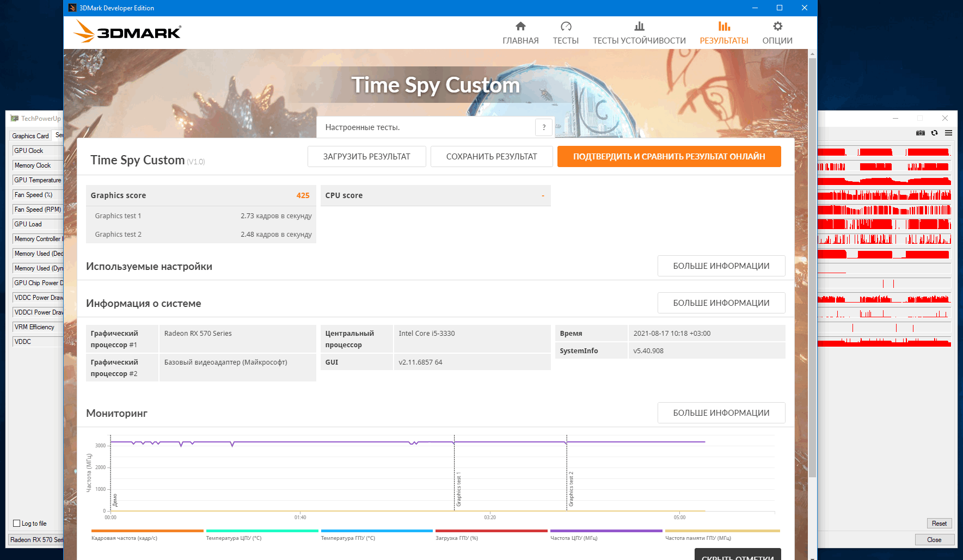Click Memory Controller sensor label in TechPowerUp
Screen dimensions: 963x560
coord(37,239)
